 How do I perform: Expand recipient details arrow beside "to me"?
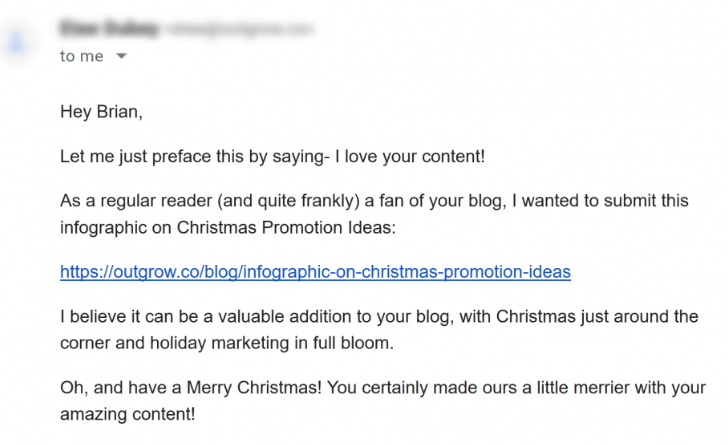(121, 56)
